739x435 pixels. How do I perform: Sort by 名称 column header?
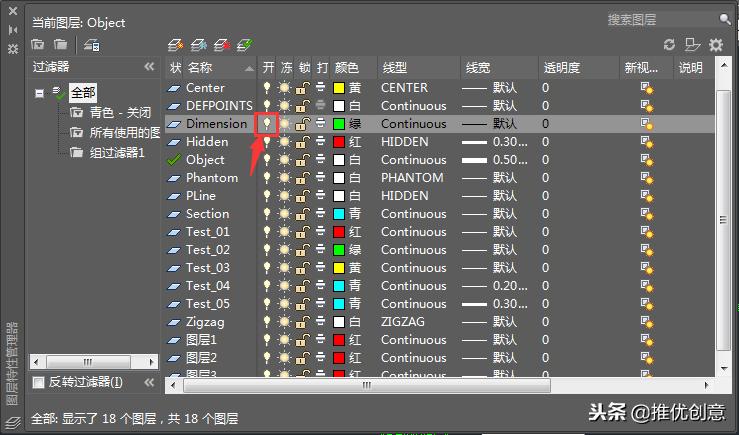click(220, 68)
